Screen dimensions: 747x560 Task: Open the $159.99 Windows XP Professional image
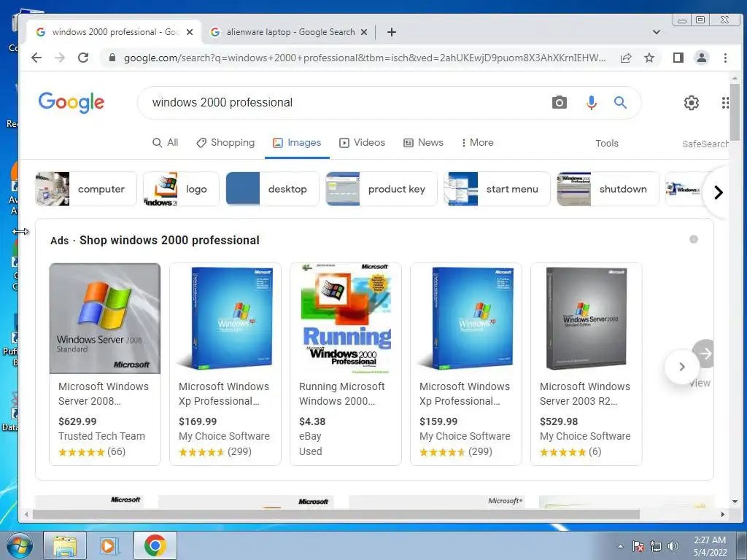point(466,319)
